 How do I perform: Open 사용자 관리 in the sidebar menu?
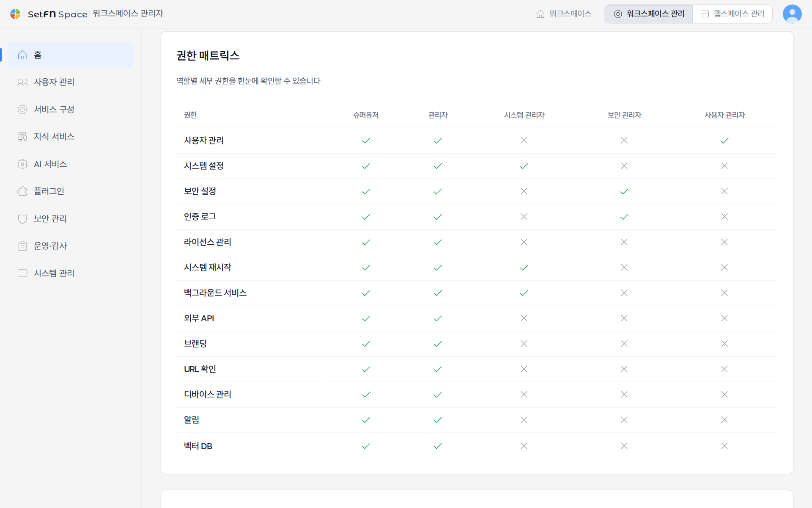click(54, 82)
